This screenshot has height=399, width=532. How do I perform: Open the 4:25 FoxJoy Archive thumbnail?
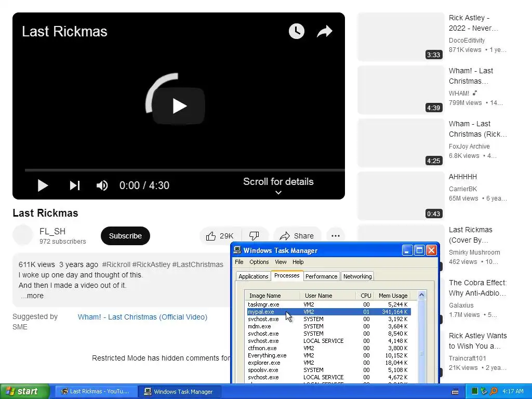click(x=401, y=143)
